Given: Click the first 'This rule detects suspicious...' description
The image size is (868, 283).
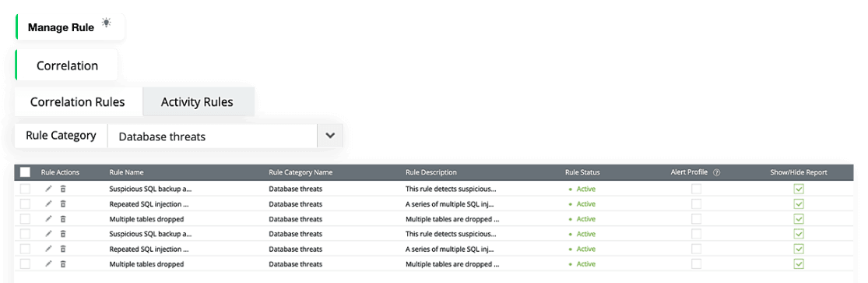Looking at the screenshot, I should [451, 189].
